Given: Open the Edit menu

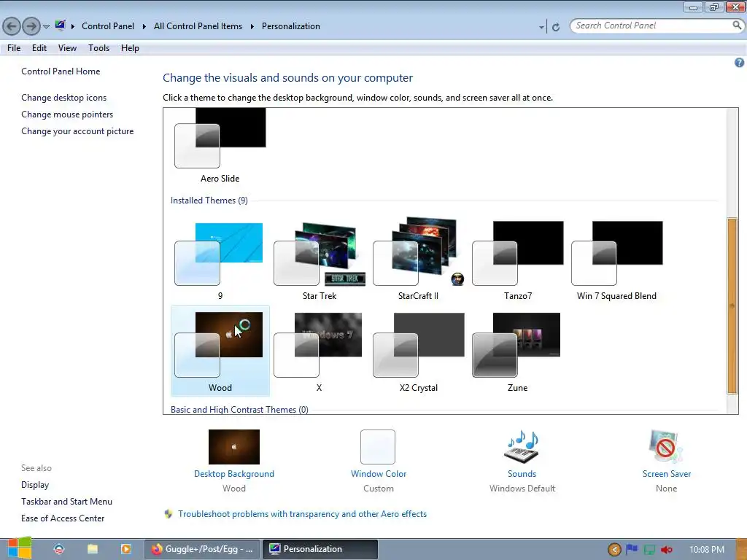Looking at the screenshot, I should [x=39, y=48].
